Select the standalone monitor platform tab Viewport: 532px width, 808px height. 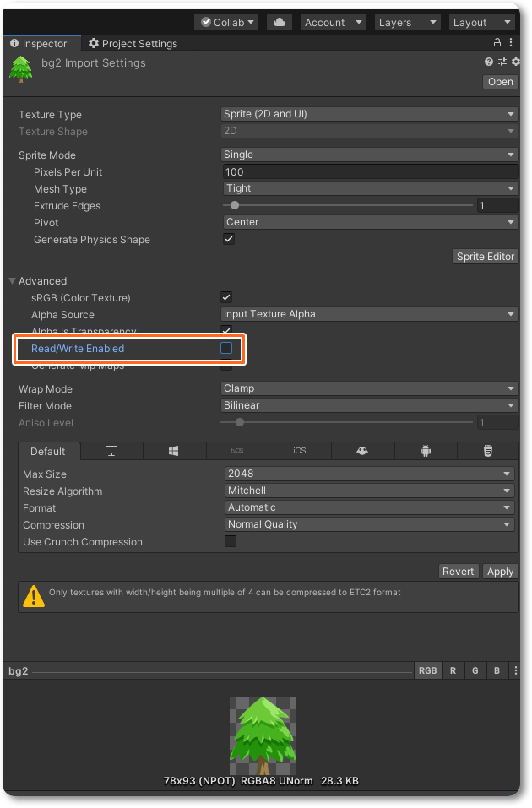coord(111,451)
